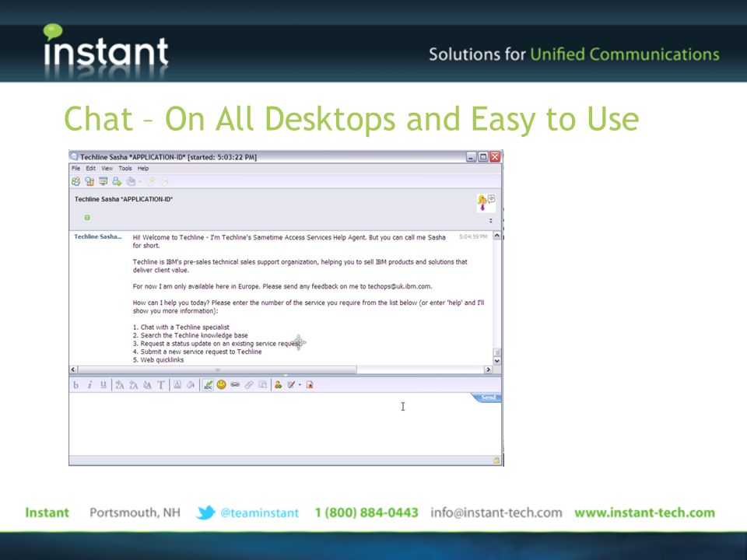Open the Tools menu
747x560 pixels.
(x=124, y=168)
